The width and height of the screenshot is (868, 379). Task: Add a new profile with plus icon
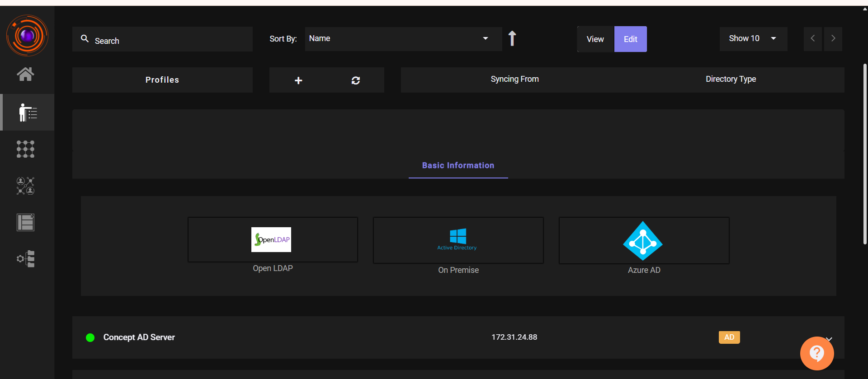click(298, 80)
